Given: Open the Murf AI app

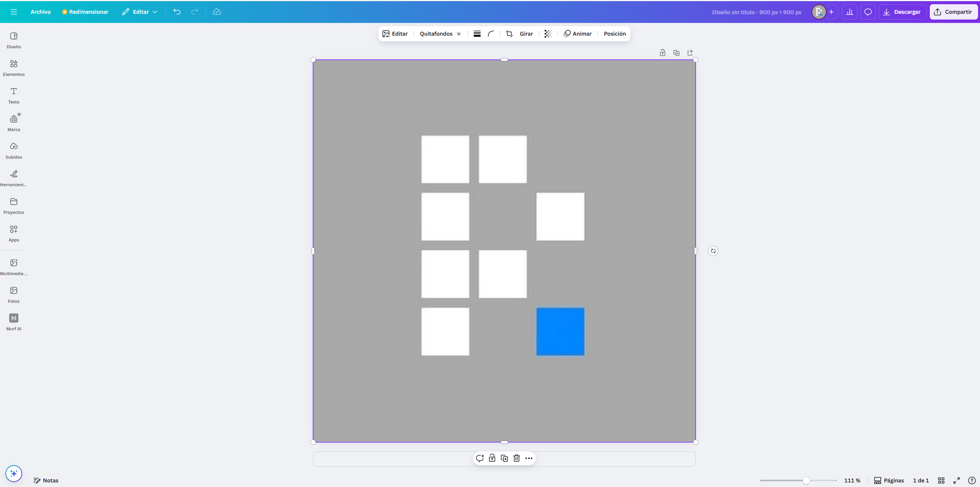Looking at the screenshot, I should (x=14, y=322).
